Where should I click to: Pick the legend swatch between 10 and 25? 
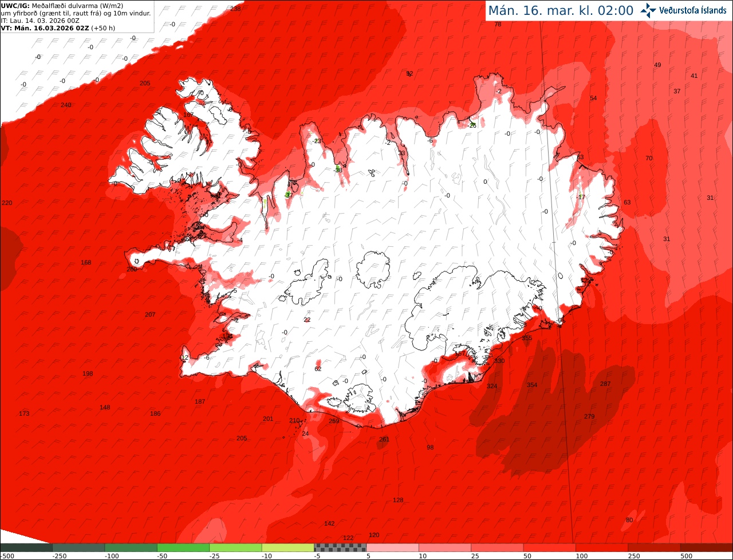point(445,547)
